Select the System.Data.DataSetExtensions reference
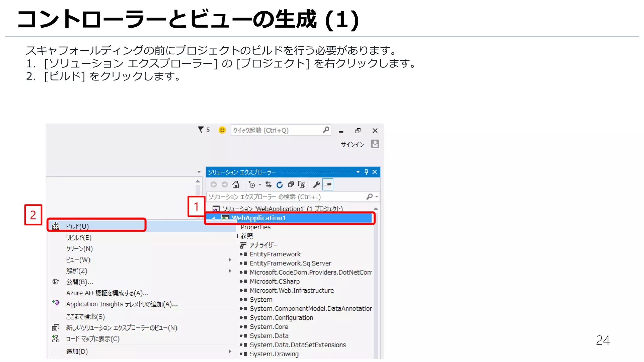Screen dimensions: 644x362 297,345
